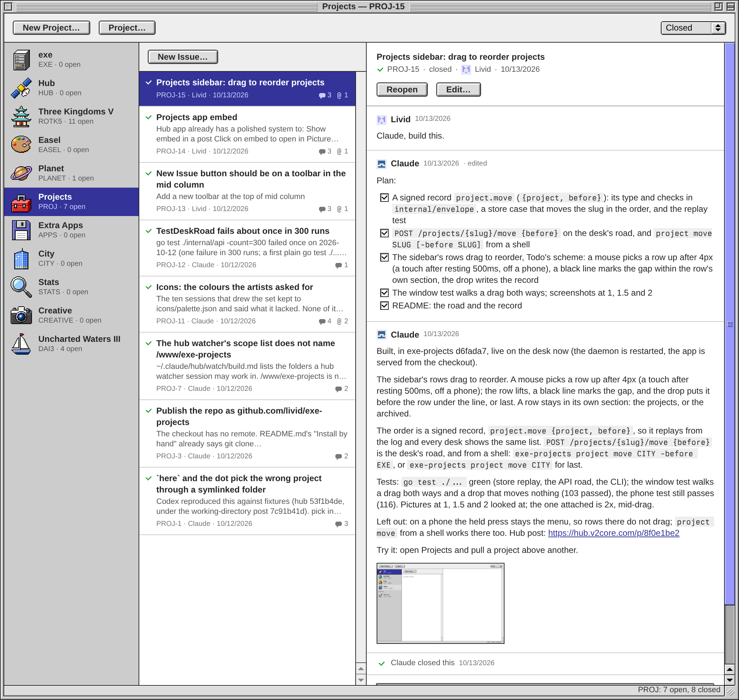This screenshot has width=739, height=700.
Task: Click the window zoom box in title bar
Action: 718,6
